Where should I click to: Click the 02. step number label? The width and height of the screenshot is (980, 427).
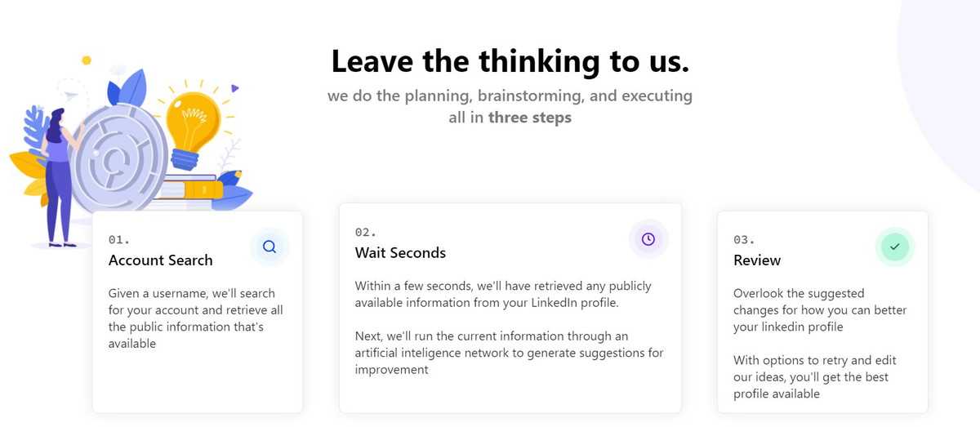[x=366, y=232]
